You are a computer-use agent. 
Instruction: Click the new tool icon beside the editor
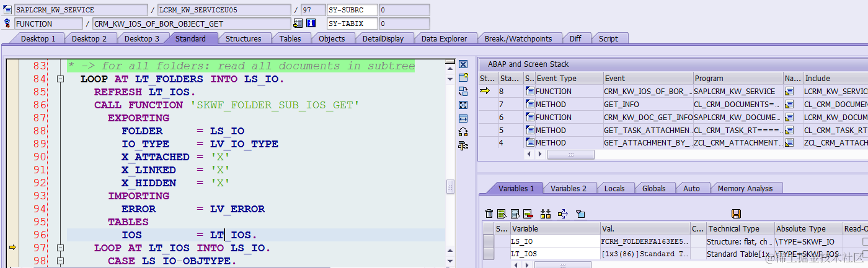click(x=463, y=78)
